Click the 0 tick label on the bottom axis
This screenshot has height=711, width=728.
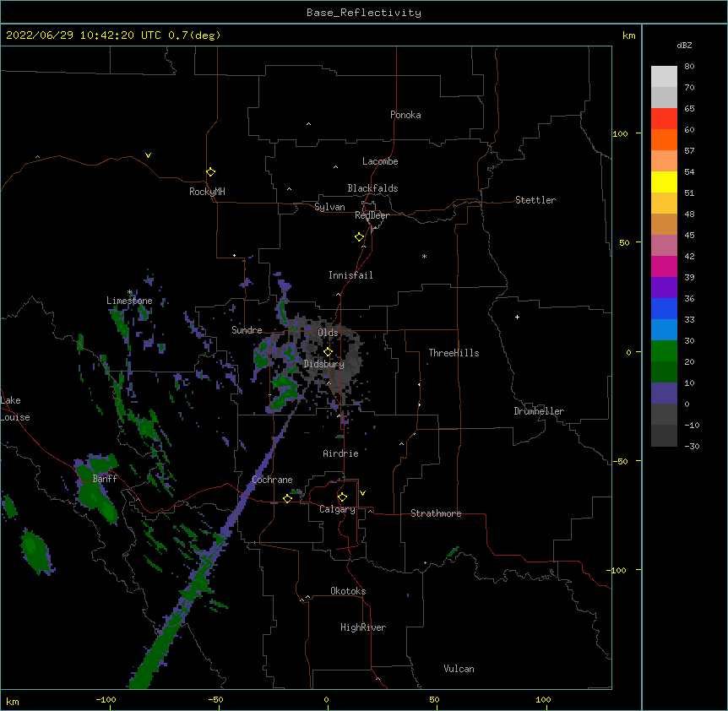tap(326, 699)
